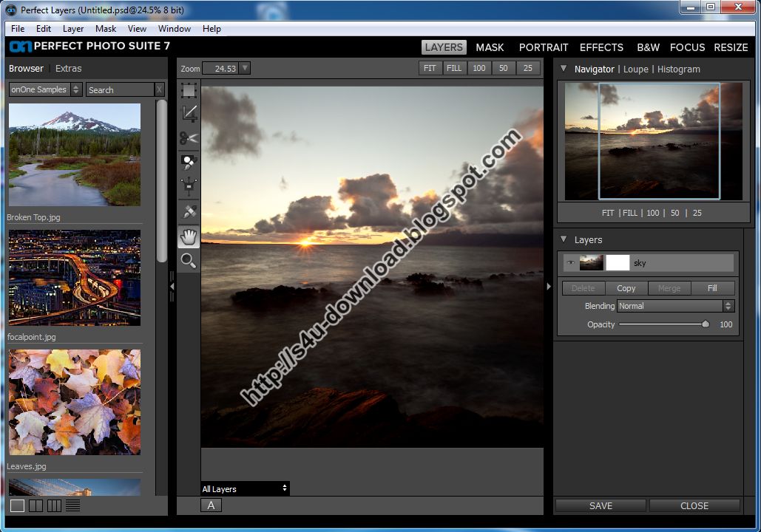This screenshot has width=761, height=532.
Task: Switch to the B&W module
Action: coord(649,47)
